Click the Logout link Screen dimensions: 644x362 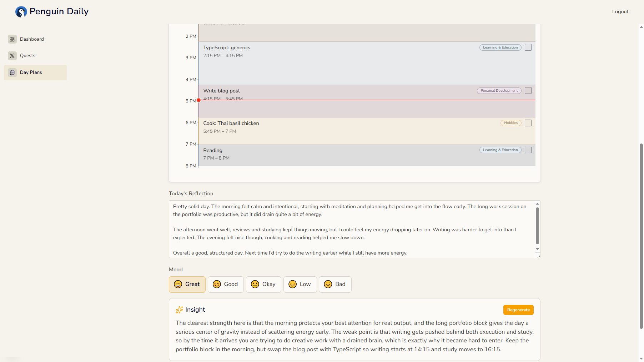[x=620, y=11]
